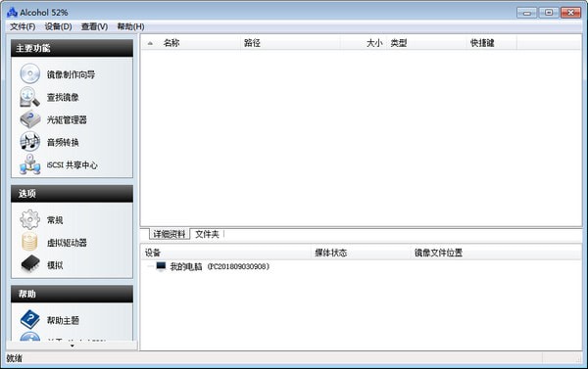Open 虚拟驱动器 options label
The height and width of the screenshot is (369, 588).
(67, 243)
